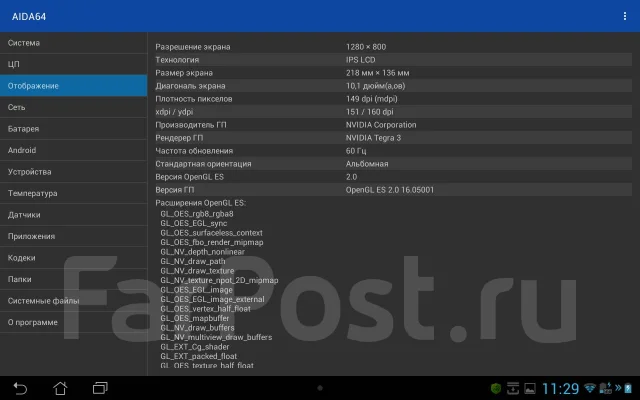
Task: Tap the Частота обновления label
Action: pyautogui.click(x=194, y=151)
